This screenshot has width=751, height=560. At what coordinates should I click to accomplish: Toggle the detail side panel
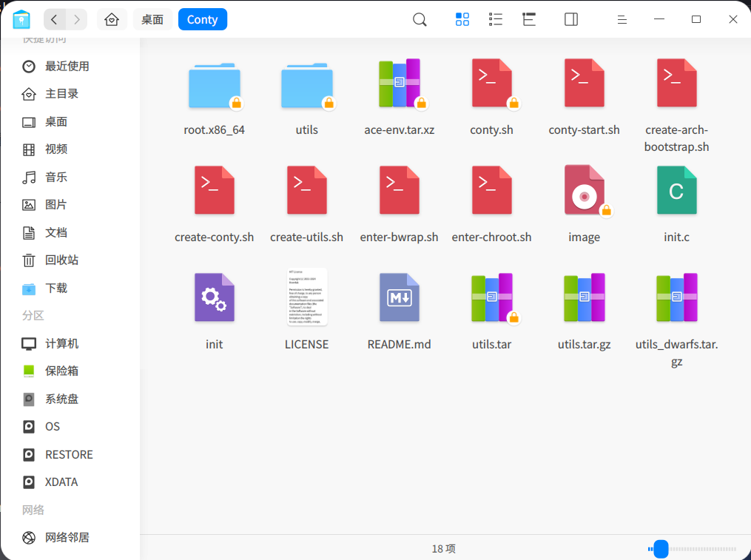pyautogui.click(x=571, y=20)
